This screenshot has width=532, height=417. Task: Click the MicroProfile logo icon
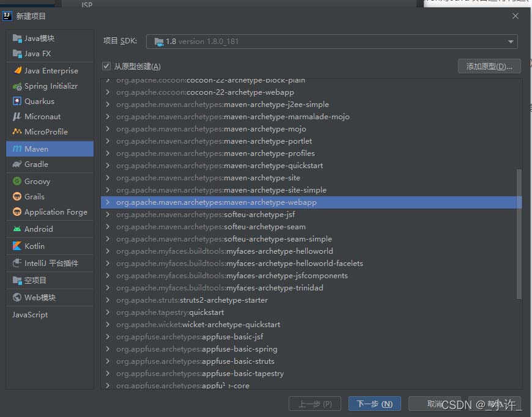tap(17, 131)
